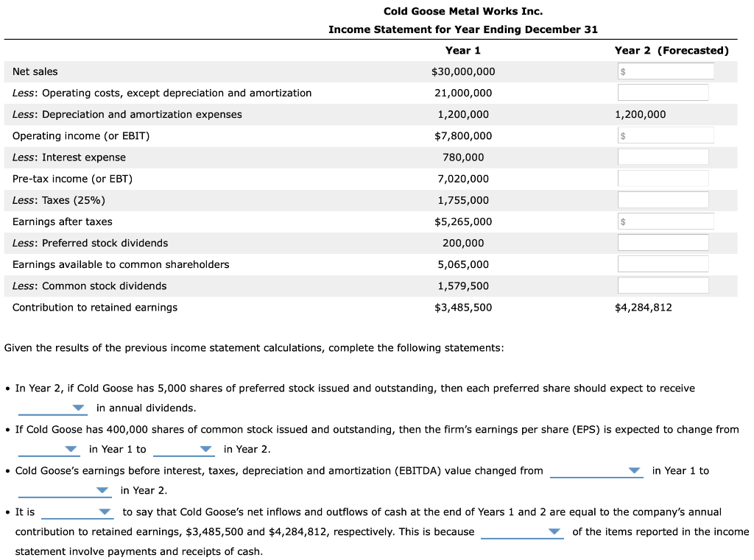Click the Cold Goose Metal Works title
This screenshot has width=754, height=560.
pos(462,10)
